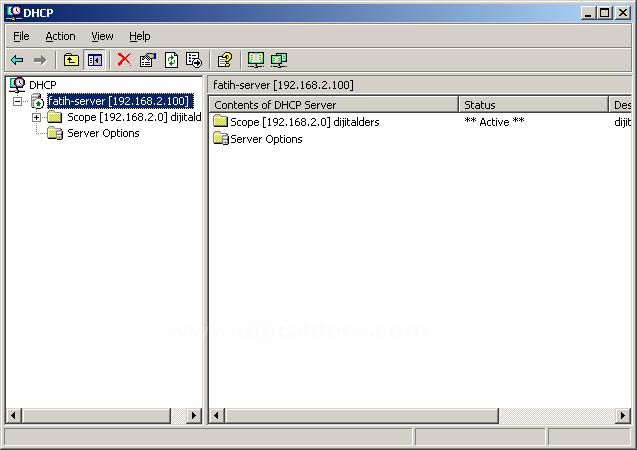Viewport: 637px width, 450px height.
Task: Collapse the fatih-server tree node
Action: [18, 101]
